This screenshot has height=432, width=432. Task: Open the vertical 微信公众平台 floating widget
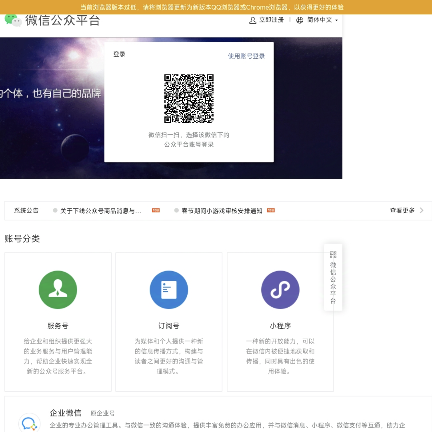[333, 277]
